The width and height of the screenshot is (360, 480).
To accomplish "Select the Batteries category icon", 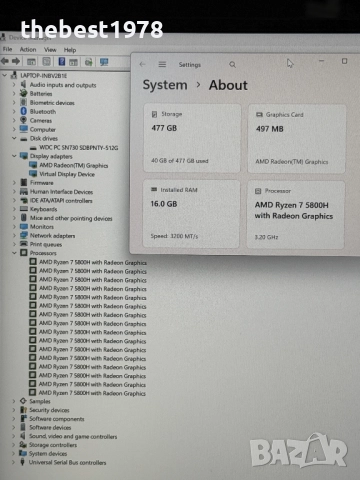I will pos(23,93).
